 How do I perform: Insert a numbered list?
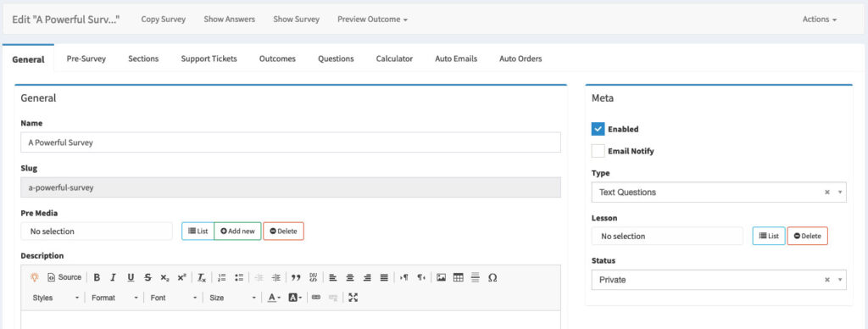(223, 277)
